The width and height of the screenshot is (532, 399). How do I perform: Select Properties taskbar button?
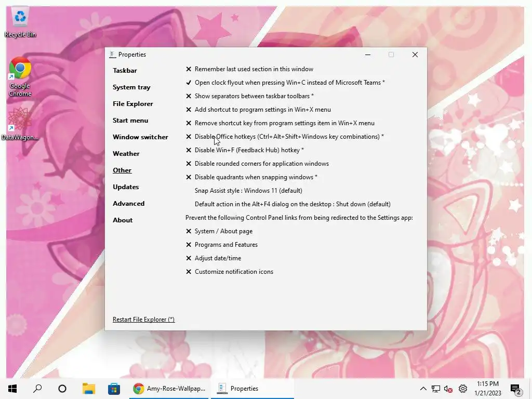(x=252, y=389)
